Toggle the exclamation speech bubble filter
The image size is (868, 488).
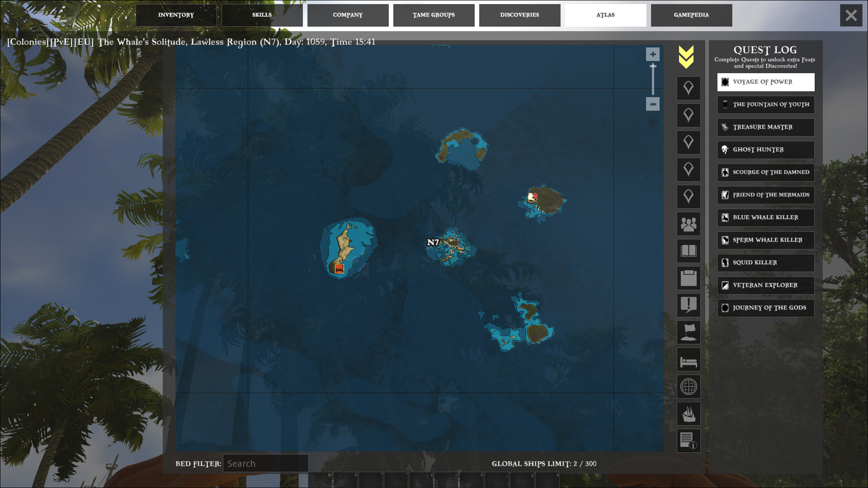[x=689, y=305]
